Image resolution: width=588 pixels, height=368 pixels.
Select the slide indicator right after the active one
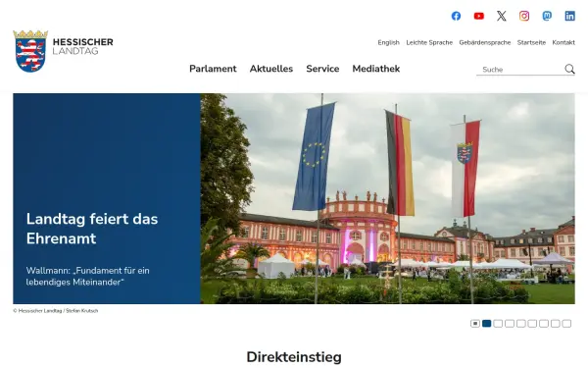coord(498,323)
